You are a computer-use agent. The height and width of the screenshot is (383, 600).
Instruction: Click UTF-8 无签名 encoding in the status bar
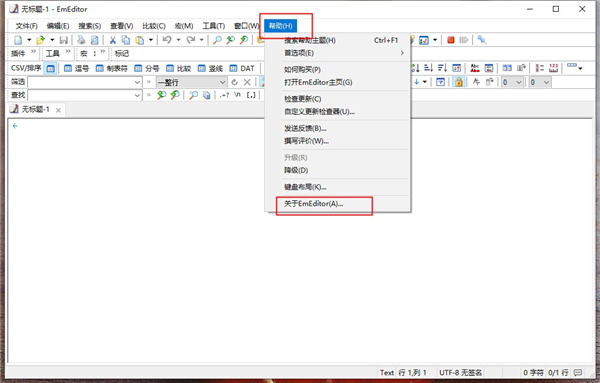(460, 372)
